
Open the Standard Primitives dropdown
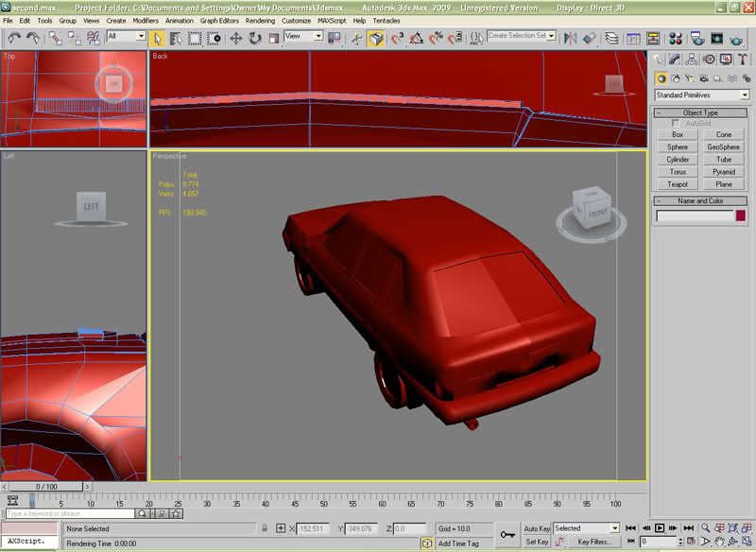pyautogui.click(x=702, y=95)
